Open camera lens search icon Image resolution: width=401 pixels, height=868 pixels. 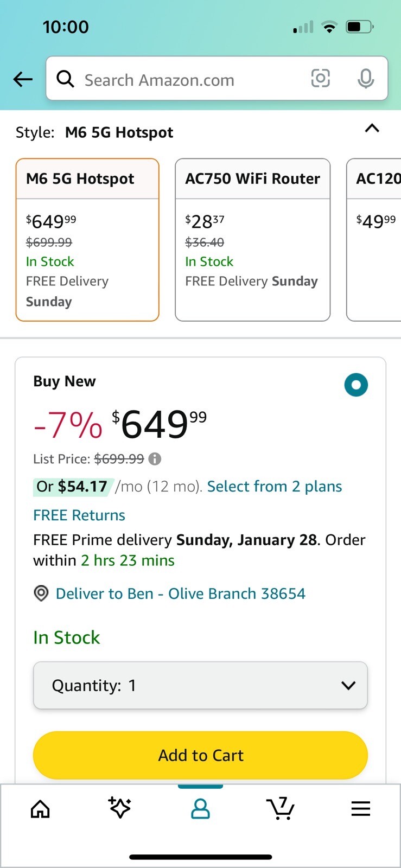(320, 79)
